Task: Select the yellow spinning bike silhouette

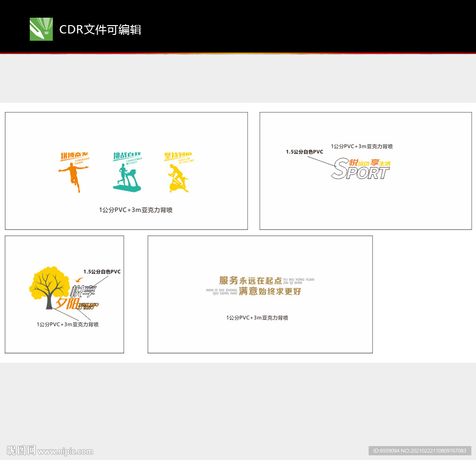Action: [x=178, y=178]
